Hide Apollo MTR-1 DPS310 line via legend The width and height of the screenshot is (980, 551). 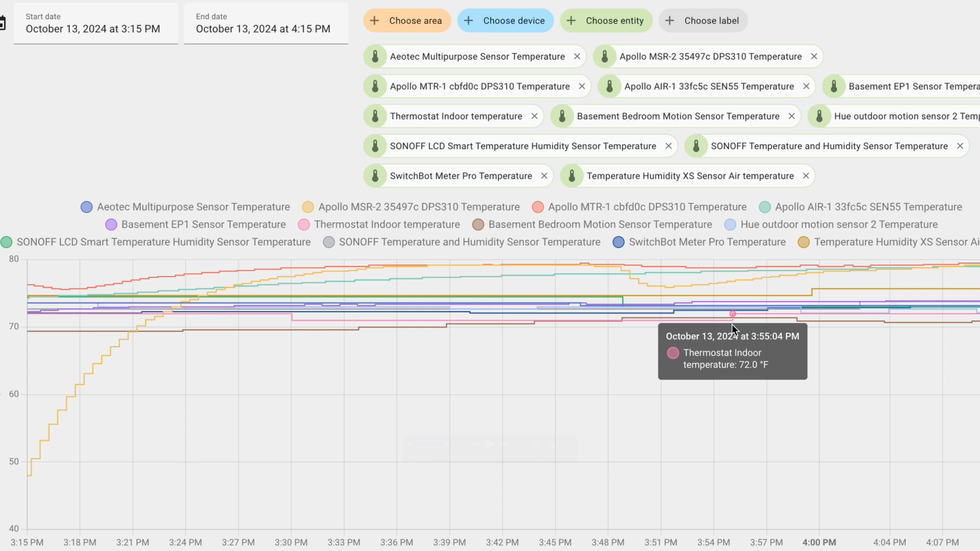coord(639,207)
